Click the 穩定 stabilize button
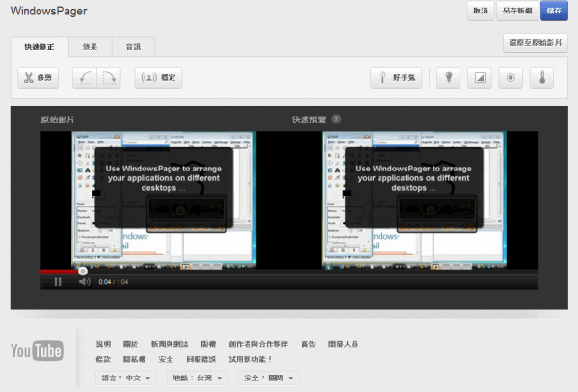Image resolution: width=578 pixels, height=392 pixels. pyautogui.click(x=158, y=78)
